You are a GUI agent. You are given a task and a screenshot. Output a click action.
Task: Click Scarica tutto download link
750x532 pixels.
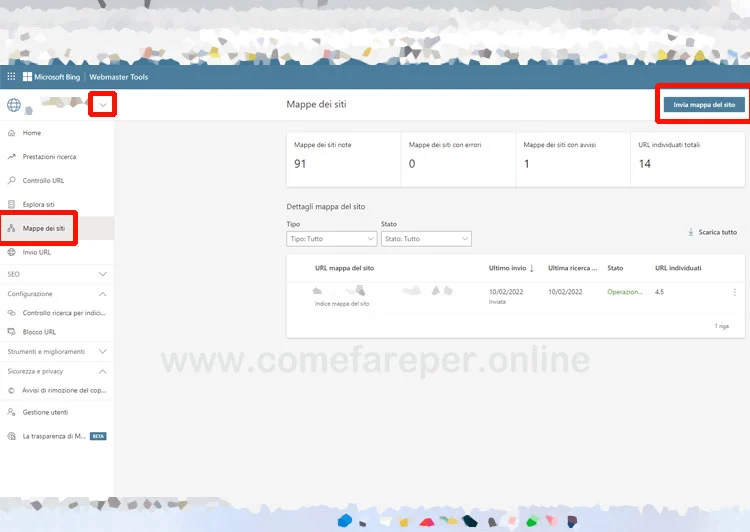pyautogui.click(x=712, y=232)
